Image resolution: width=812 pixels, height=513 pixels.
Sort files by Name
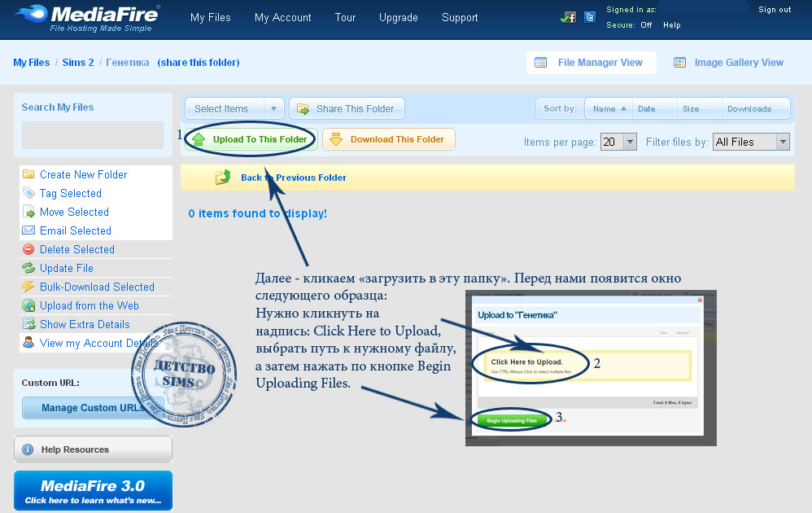pyautogui.click(x=609, y=109)
